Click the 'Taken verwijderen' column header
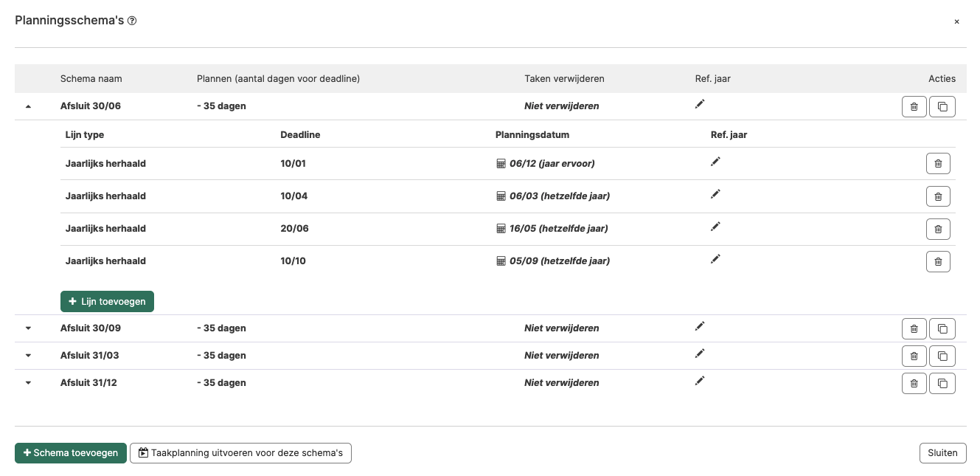The image size is (980, 476). click(x=564, y=79)
